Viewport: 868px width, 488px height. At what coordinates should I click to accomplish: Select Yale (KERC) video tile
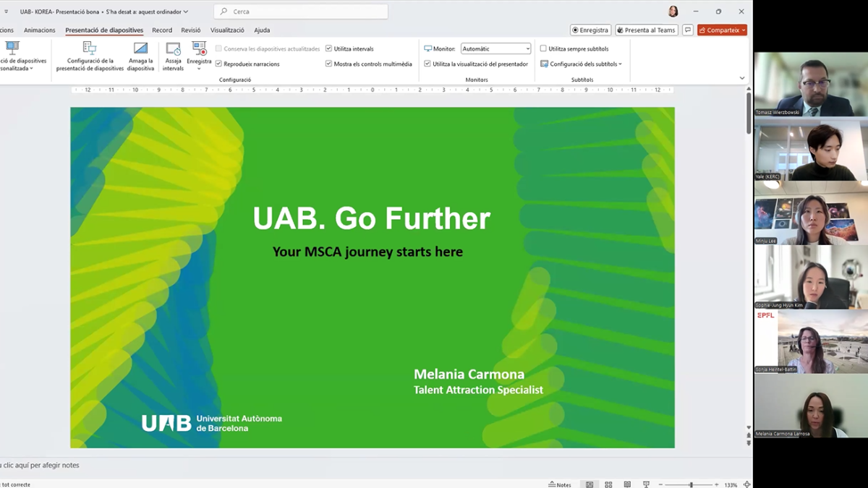[811, 149]
